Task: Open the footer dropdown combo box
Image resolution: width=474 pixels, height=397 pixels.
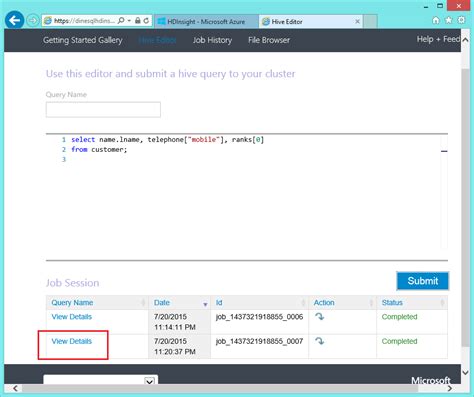Action: (x=101, y=380)
